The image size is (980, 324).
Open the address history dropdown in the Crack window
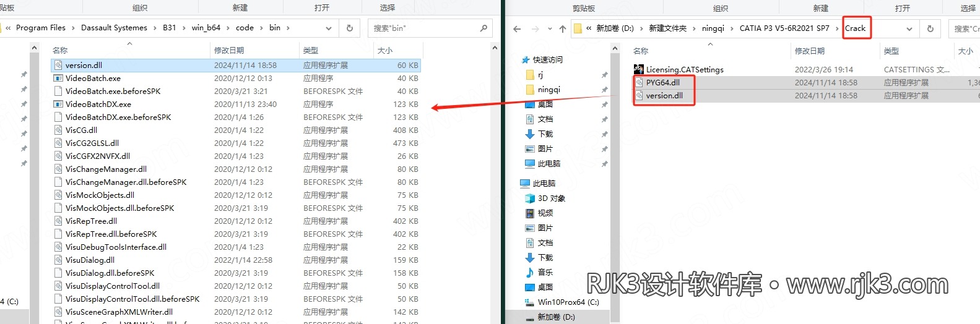[909, 28]
